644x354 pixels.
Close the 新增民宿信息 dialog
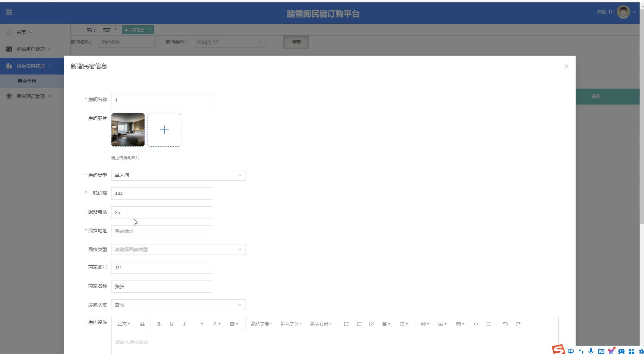[x=567, y=66]
